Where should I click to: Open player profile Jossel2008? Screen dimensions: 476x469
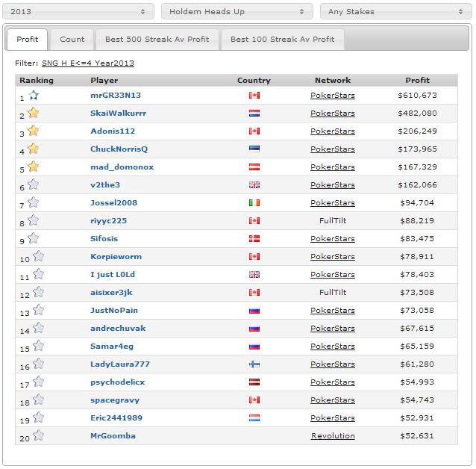tap(114, 202)
